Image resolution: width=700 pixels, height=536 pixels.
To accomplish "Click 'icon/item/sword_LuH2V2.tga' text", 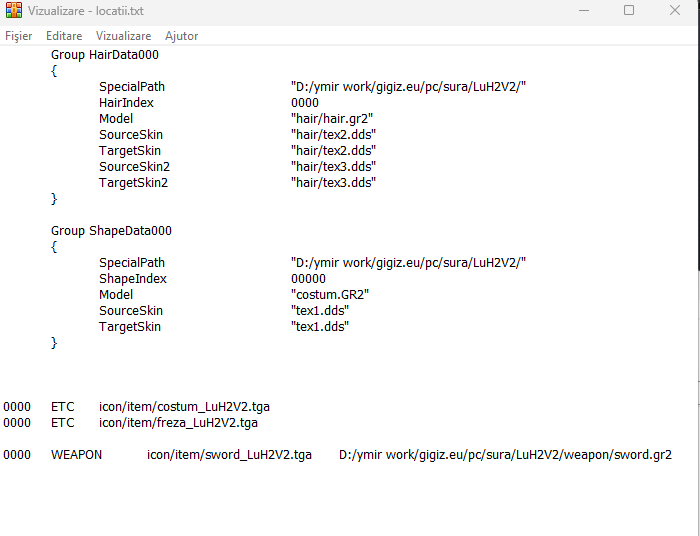I will [x=229, y=455].
